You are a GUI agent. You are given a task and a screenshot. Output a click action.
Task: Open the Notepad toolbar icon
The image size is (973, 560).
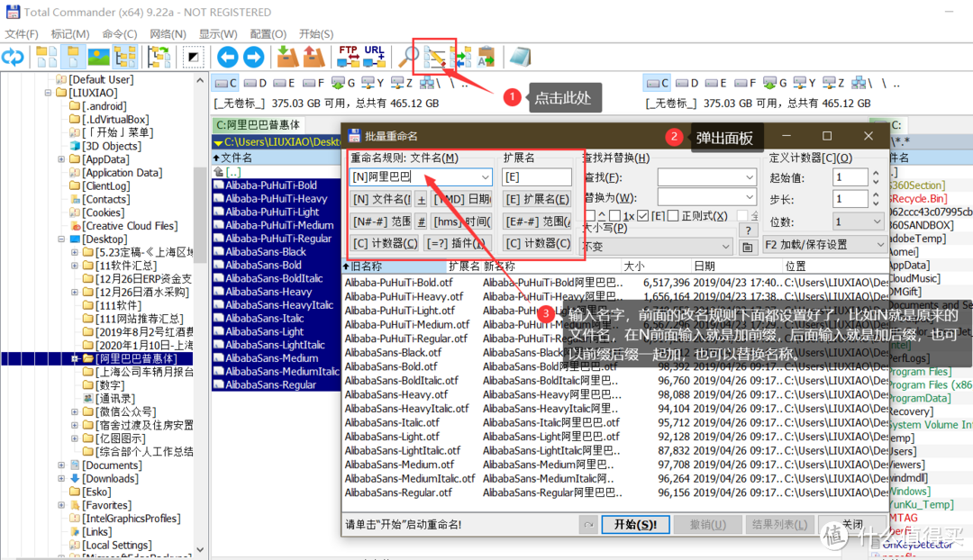point(520,57)
